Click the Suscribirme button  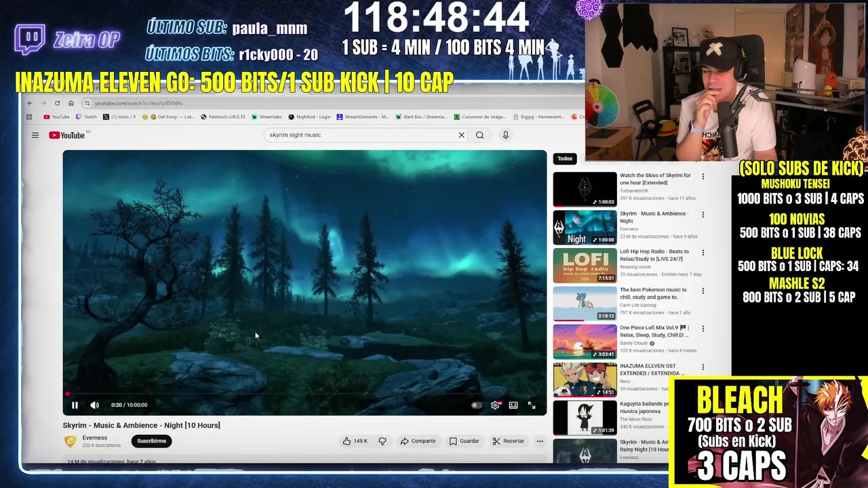(151, 441)
